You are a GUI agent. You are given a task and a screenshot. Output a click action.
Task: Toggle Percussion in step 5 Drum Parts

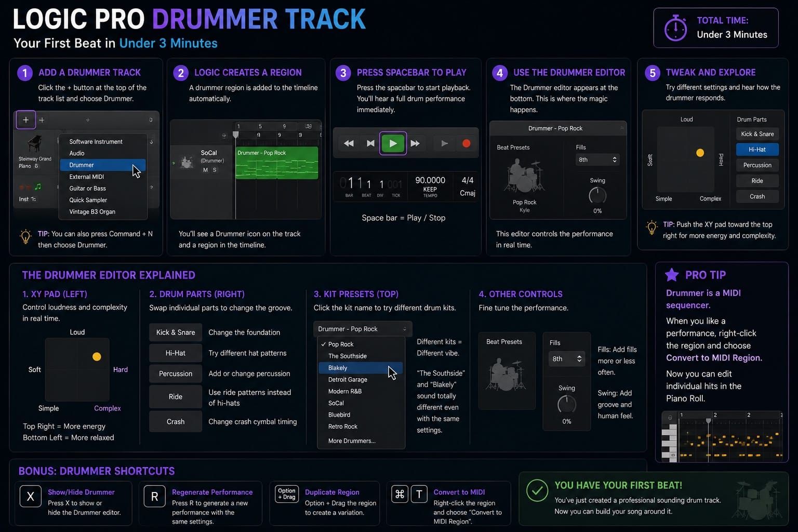(x=757, y=165)
